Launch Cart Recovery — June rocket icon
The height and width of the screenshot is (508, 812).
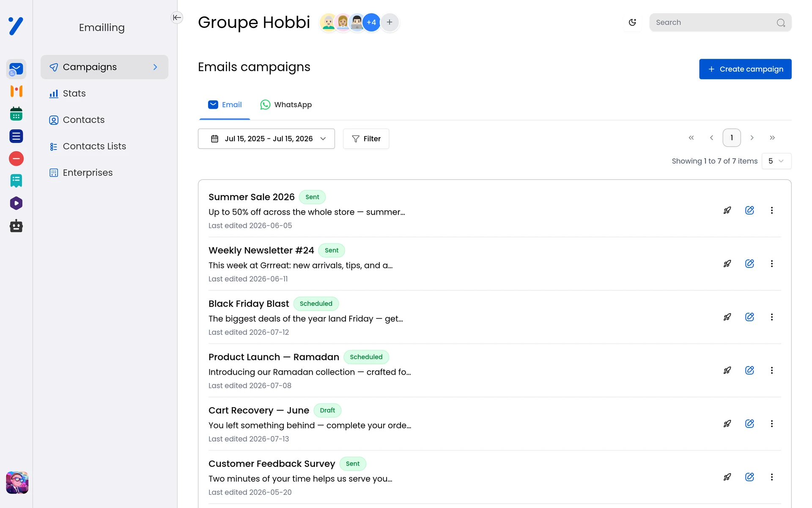[x=727, y=424]
